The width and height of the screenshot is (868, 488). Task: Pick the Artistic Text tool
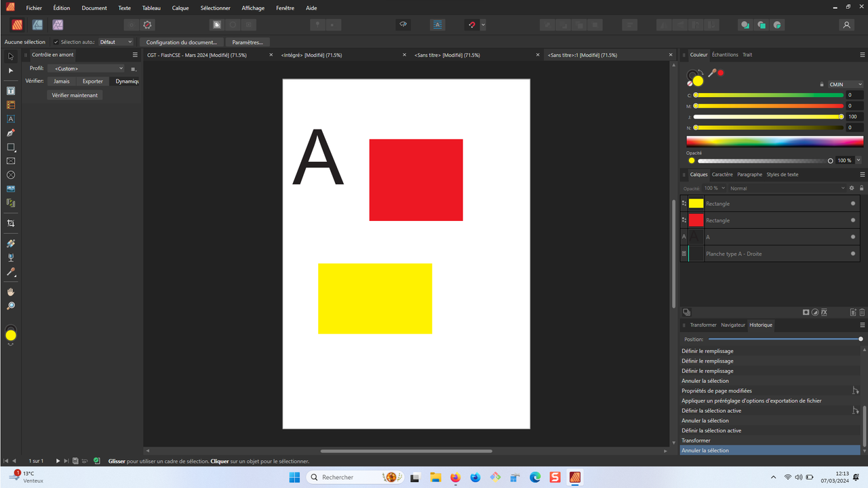point(11,119)
